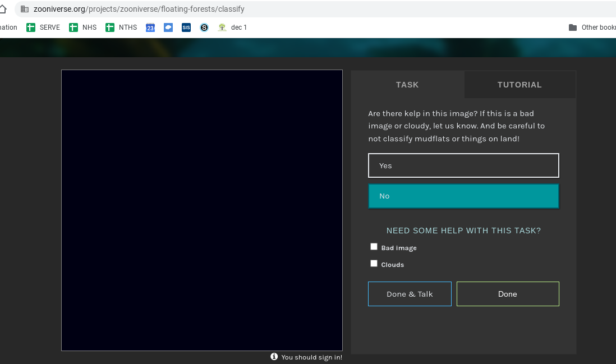Open the site information icon in the address bar
Screen dimensions: 616x364
tap(24, 9)
